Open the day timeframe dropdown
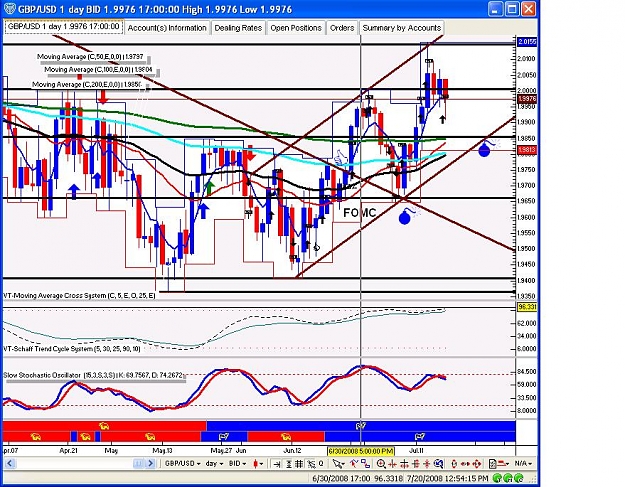Viewport: 625px width, 487px height. tap(214, 463)
